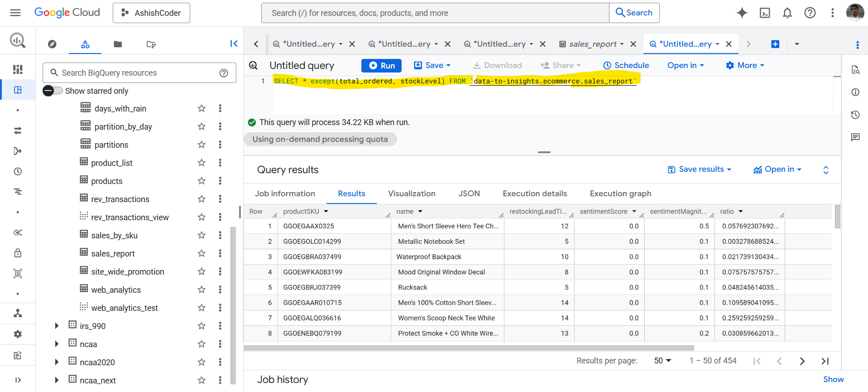Star the web_analytics table
Image resolution: width=868 pixels, height=392 pixels.
click(x=201, y=290)
